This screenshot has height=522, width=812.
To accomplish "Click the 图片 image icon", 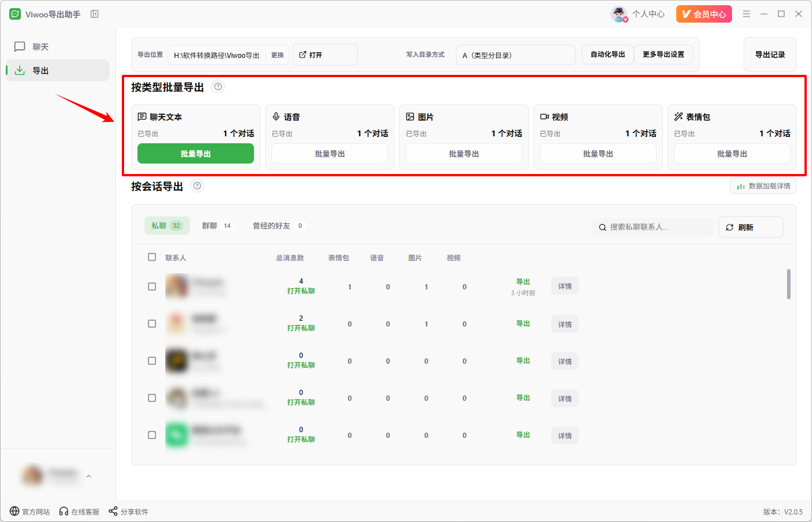I will coord(410,117).
